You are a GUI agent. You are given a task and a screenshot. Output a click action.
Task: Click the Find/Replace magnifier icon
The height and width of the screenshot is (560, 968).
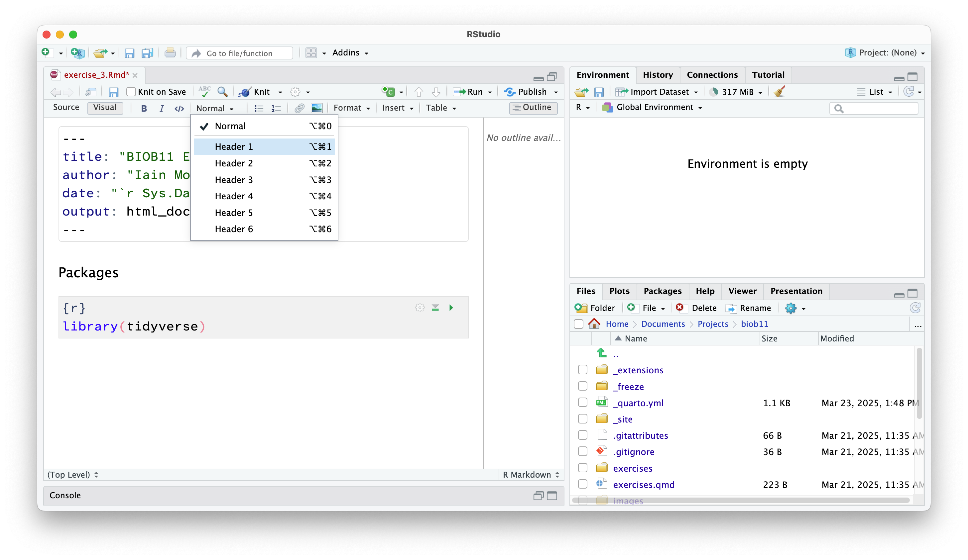pyautogui.click(x=222, y=92)
